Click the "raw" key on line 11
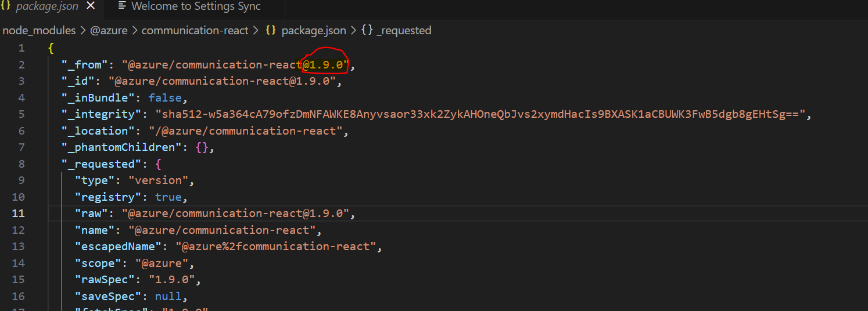 [91, 213]
